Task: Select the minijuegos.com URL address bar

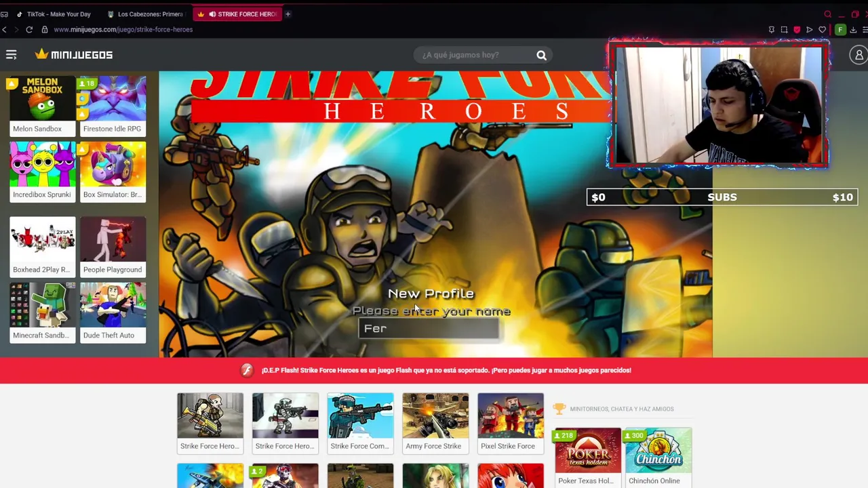Action: tap(123, 29)
